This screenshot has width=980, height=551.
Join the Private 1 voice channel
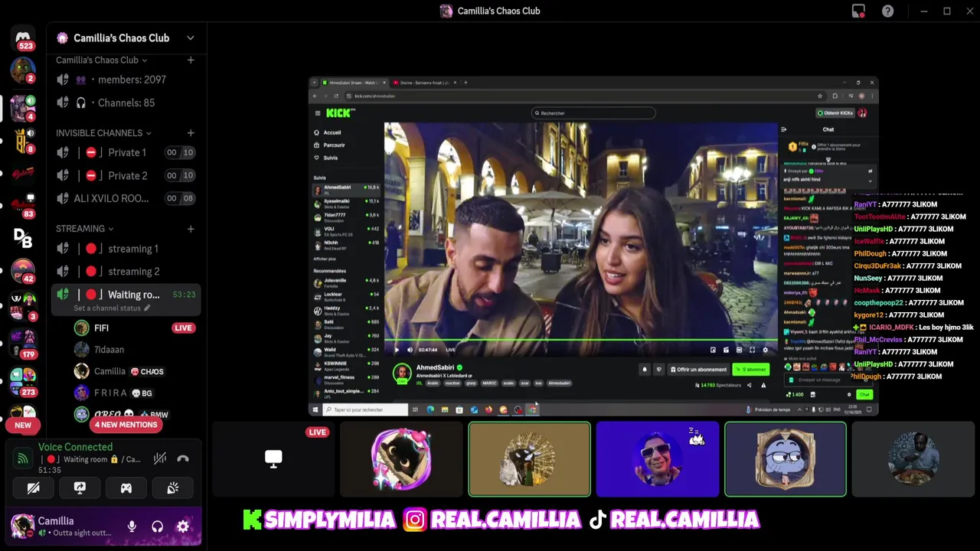[x=126, y=152]
